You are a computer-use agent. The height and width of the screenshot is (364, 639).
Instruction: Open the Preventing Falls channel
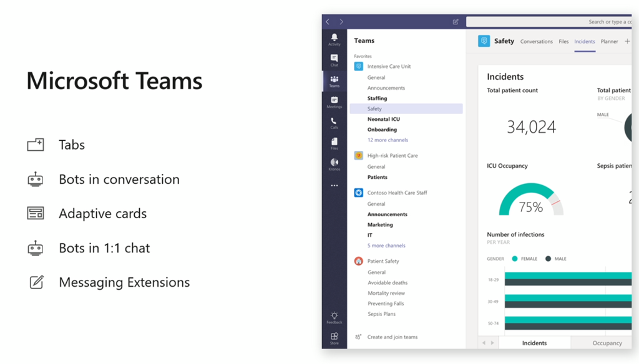pyautogui.click(x=386, y=304)
